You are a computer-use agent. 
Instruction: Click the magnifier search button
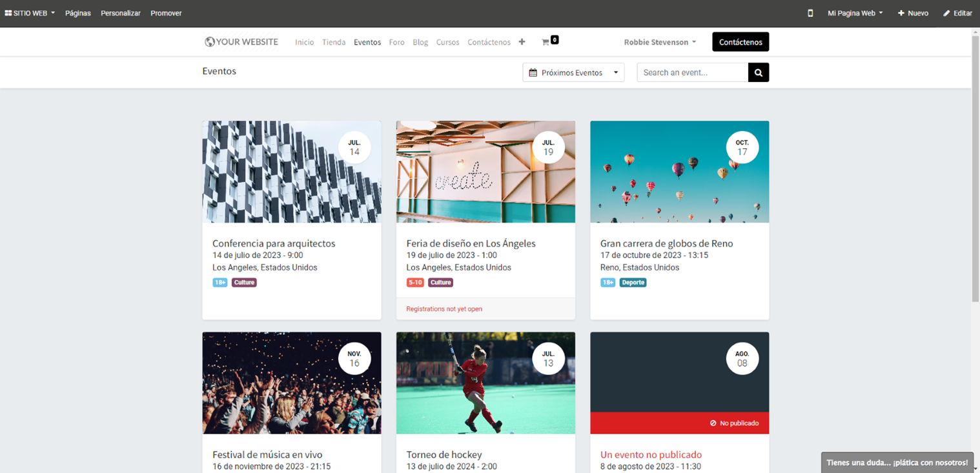pyautogui.click(x=758, y=73)
